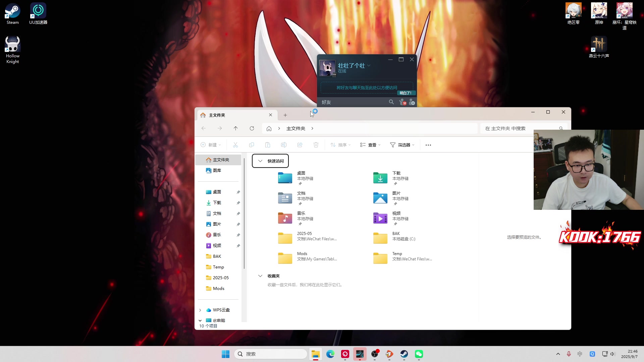
Task: Select the BAK folder on local disk C
Action: click(394, 238)
